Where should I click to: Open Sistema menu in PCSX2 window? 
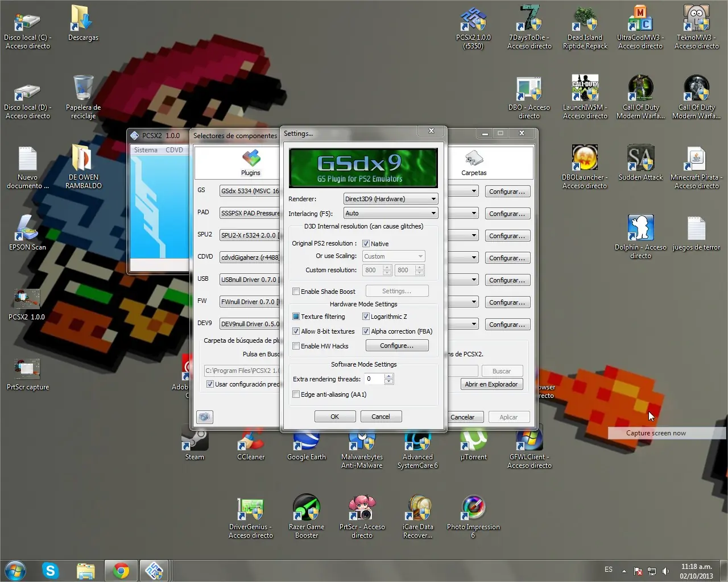point(146,150)
